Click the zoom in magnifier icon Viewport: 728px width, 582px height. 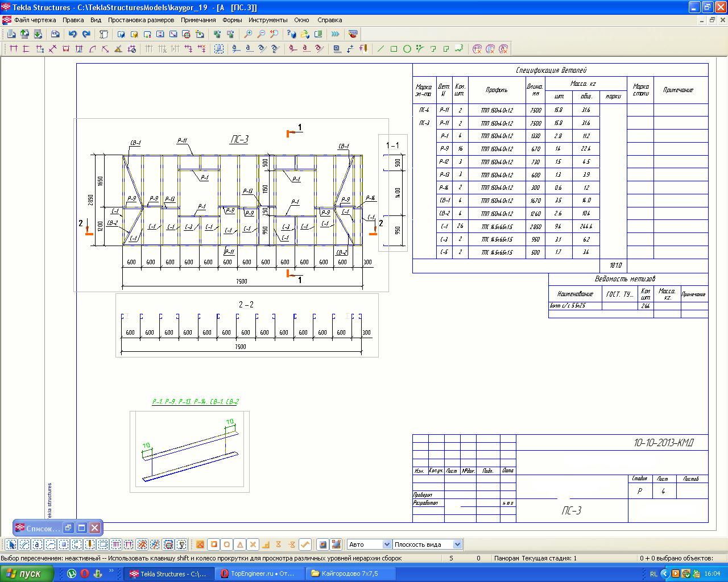pyautogui.click(x=248, y=34)
